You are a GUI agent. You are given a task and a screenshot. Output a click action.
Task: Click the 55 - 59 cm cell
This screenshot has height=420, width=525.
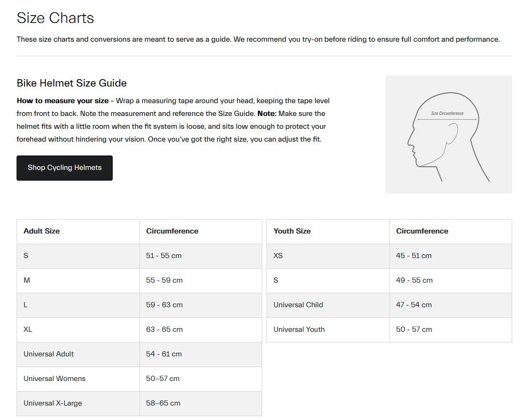(x=201, y=281)
